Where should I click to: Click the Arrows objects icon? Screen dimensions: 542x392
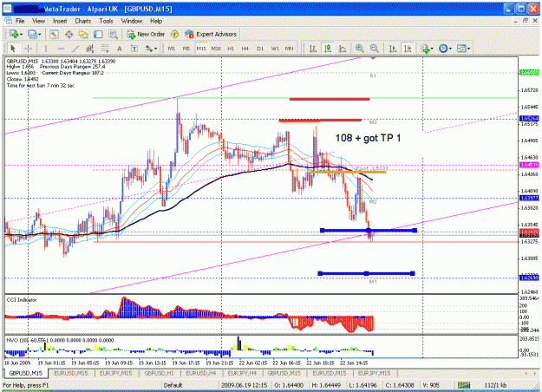pyautogui.click(x=149, y=49)
